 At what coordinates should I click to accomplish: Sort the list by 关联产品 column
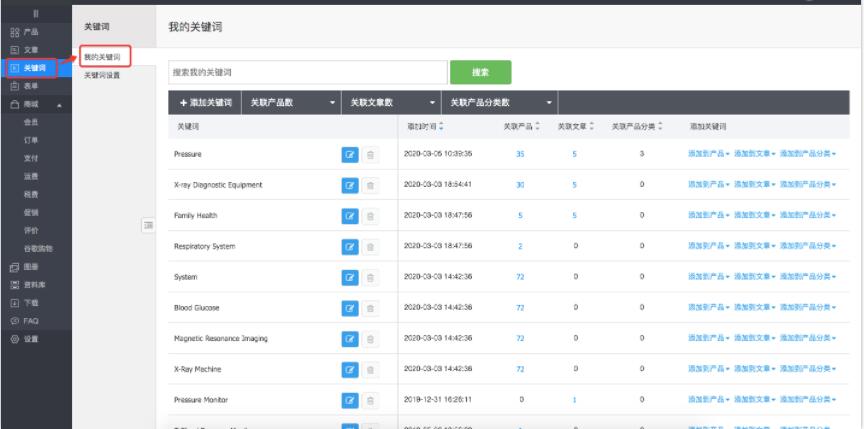pyautogui.click(x=521, y=127)
